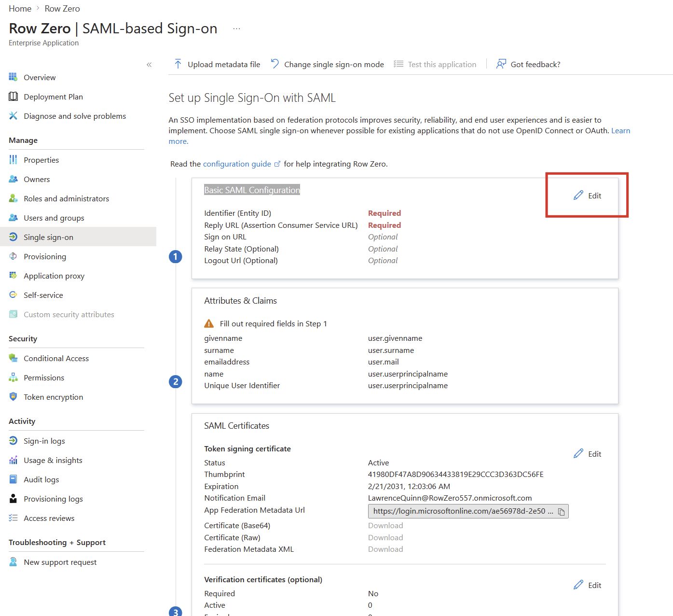This screenshot has height=616, width=673.
Task: Click Learn more link in SSO description
Action: 620,130
